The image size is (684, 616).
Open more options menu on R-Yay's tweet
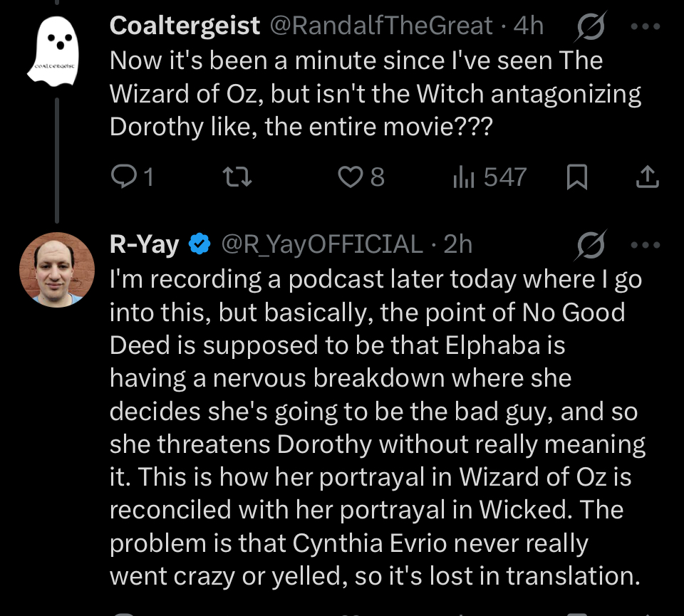click(646, 245)
